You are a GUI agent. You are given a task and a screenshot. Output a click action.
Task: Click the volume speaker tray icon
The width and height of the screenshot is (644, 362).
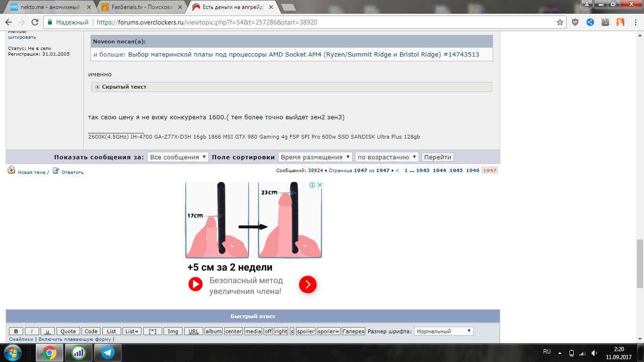pos(594,353)
